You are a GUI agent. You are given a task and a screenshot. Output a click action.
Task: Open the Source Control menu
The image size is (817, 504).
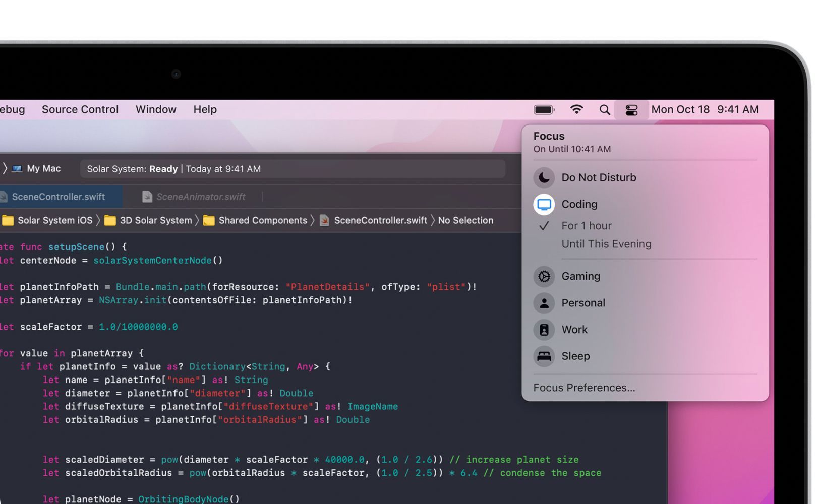coord(80,109)
